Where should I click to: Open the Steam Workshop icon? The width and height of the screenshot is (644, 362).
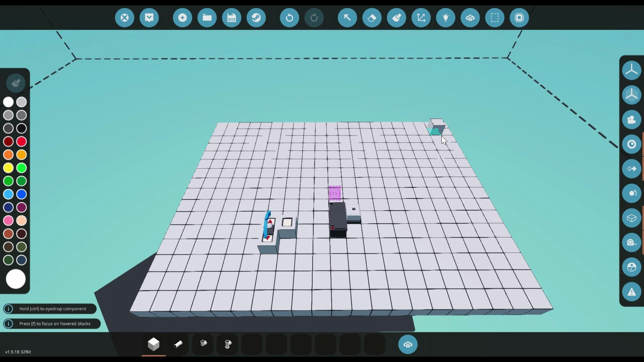256,17
